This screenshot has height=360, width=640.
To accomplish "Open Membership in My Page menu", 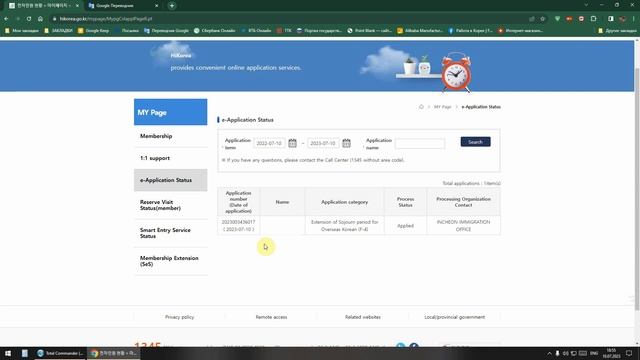I will point(170,136).
